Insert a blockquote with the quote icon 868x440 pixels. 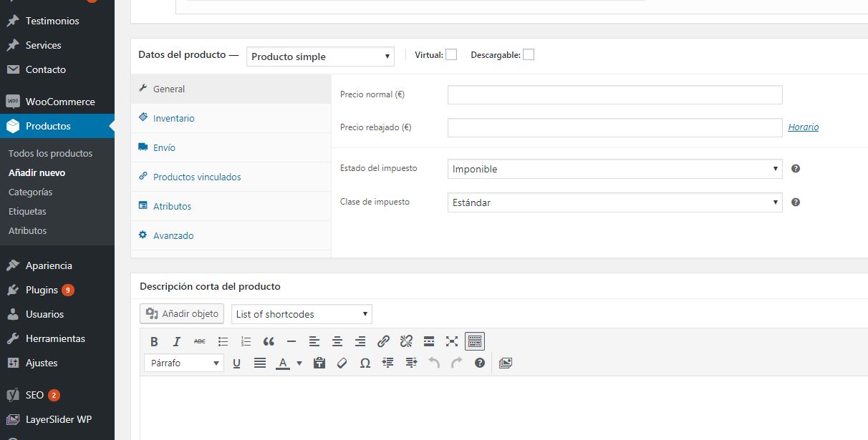tap(269, 341)
